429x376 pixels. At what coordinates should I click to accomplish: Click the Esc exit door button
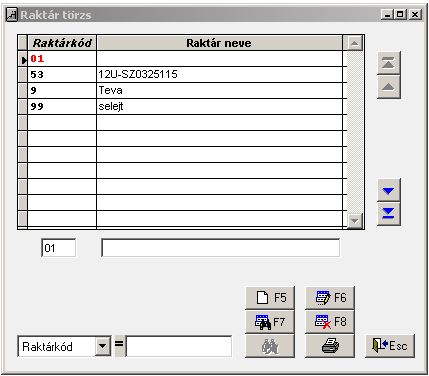pyautogui.click(x=390, y=346)
